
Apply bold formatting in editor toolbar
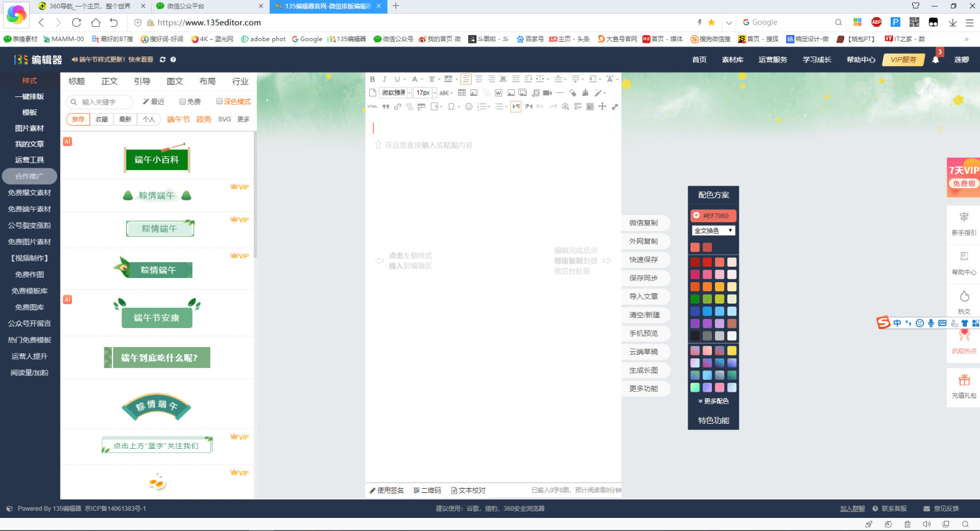pos(372,79)
